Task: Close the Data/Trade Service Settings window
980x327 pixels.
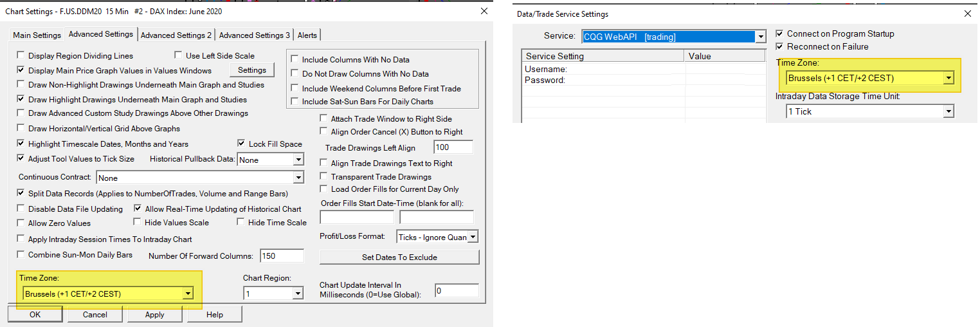Action: 968,14
